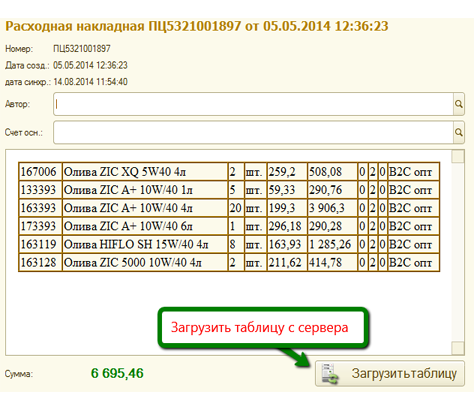Click the sync date 14.08.2014 11:54:40

90,82
